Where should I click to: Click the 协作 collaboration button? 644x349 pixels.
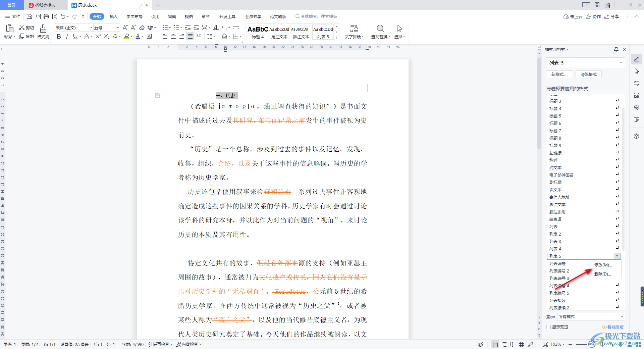click(x=594, y=16)
